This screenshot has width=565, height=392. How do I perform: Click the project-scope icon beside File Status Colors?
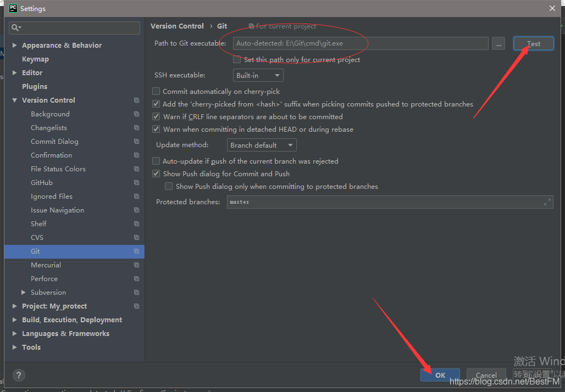point(136,169)
